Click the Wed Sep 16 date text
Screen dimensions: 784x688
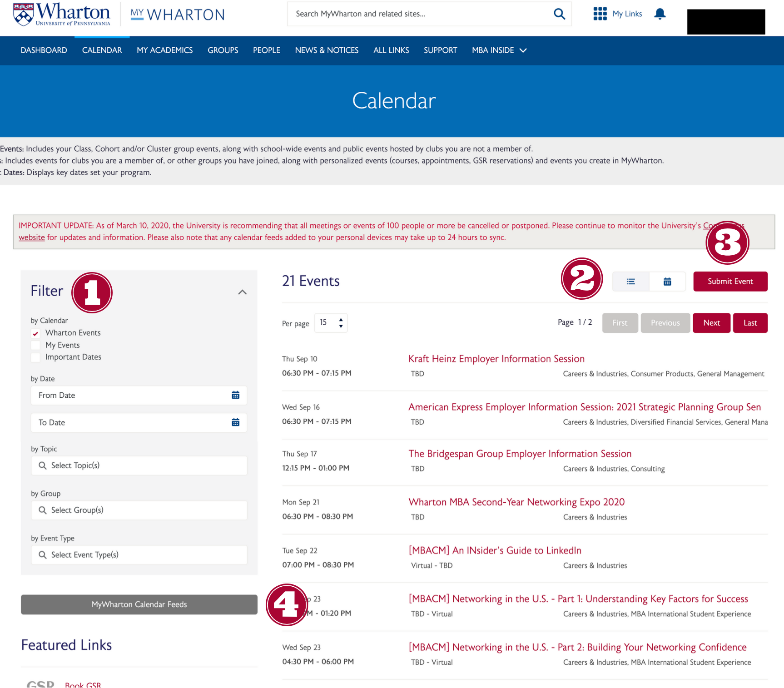pos(301,407)
